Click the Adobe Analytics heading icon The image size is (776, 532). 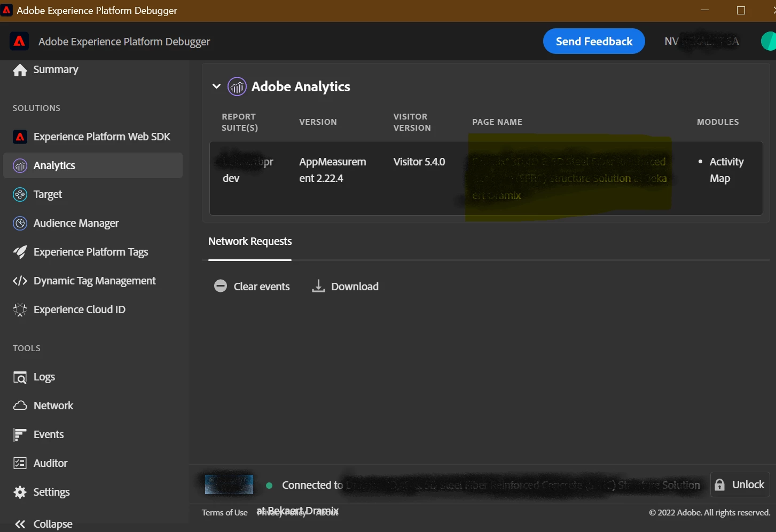coord(237,86)
